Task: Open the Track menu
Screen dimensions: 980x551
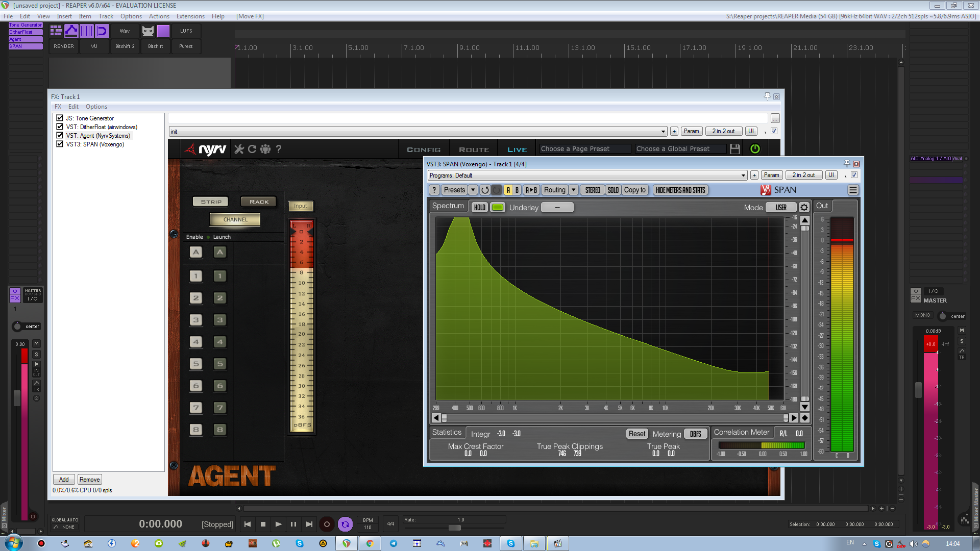Action: (x=106, y=16)
